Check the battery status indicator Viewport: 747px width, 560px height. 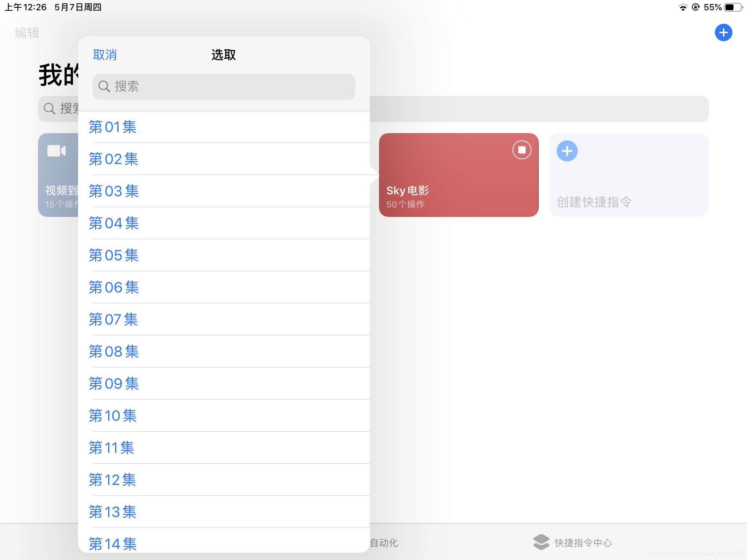tap(734, 7)
